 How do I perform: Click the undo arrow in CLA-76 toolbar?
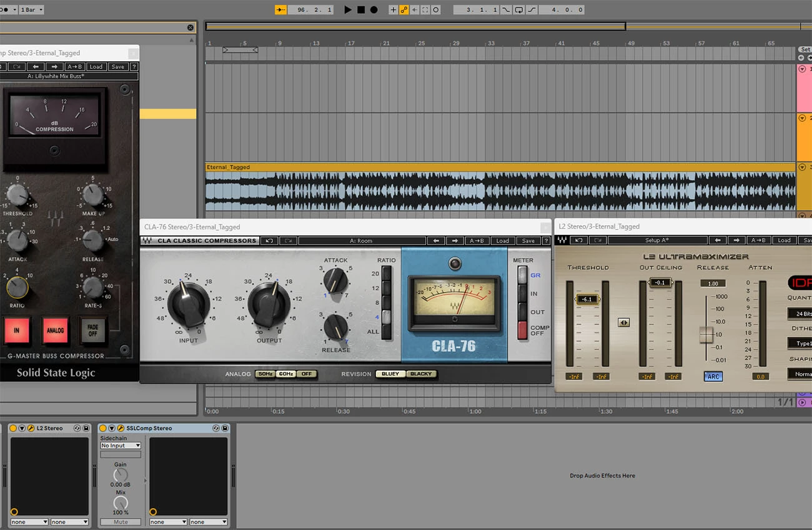pyautogui.click(x=269, y=241)
